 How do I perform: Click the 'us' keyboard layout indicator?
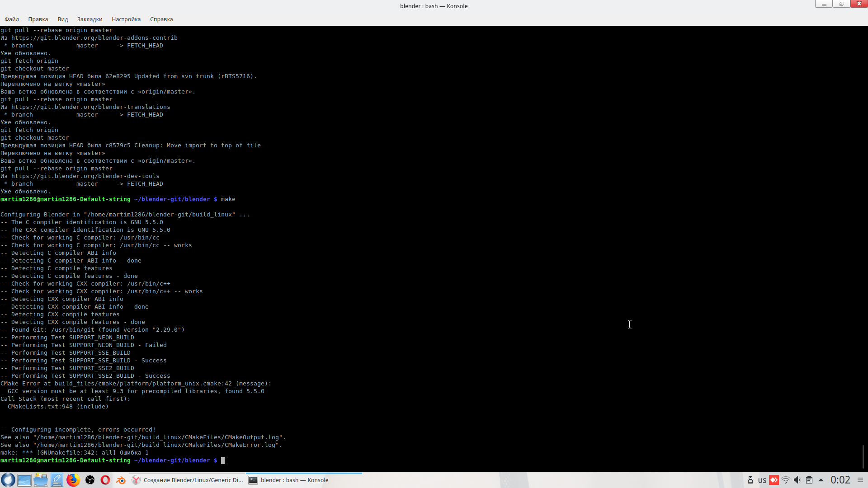(762, 480)
